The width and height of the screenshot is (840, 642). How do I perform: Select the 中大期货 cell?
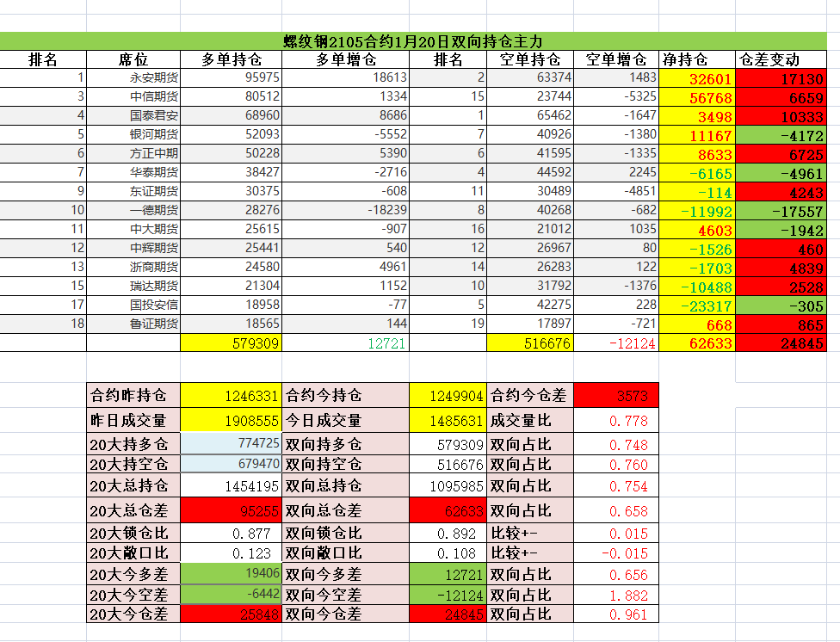(133, 230)
